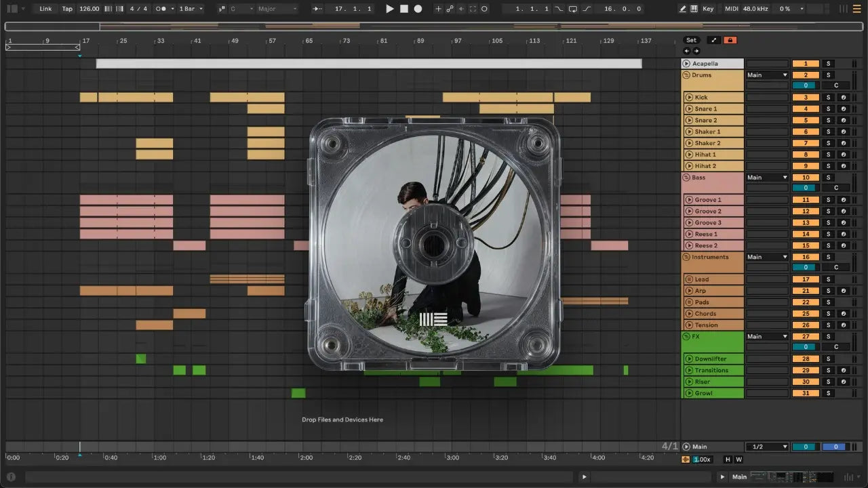Screen dimensions: 868x488
Task: Open MIDI map mode
Action: click(x=731, y=9)
